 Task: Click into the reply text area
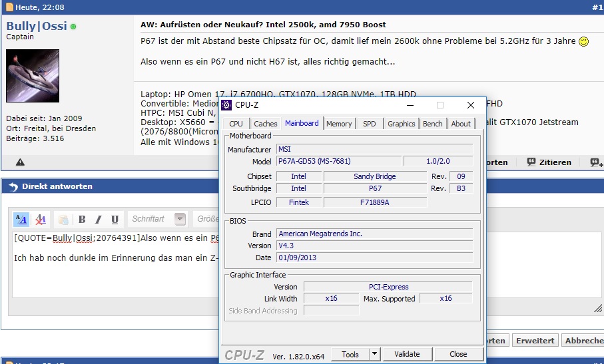[116, 265]
